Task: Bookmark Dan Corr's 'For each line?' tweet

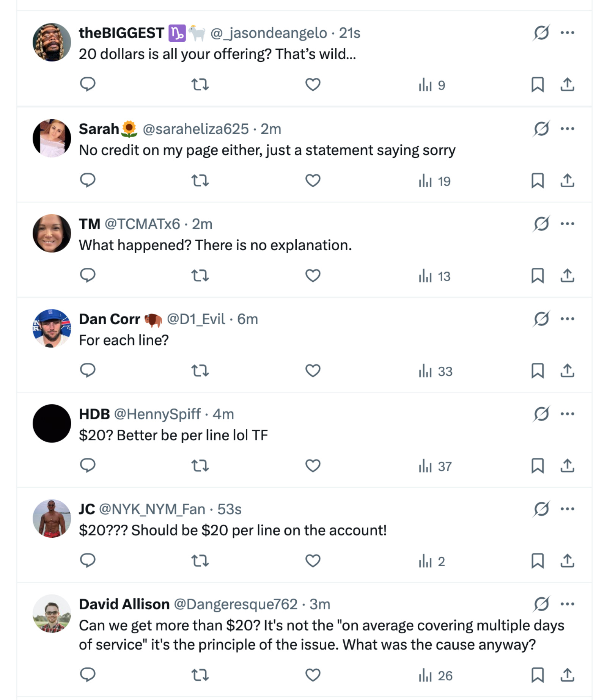Action: (536, 372)
